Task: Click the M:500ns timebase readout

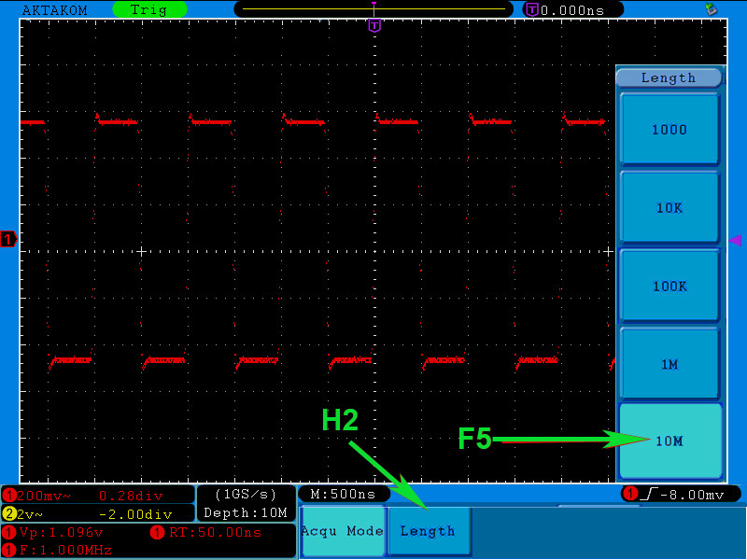Action: tap(343, 494)
